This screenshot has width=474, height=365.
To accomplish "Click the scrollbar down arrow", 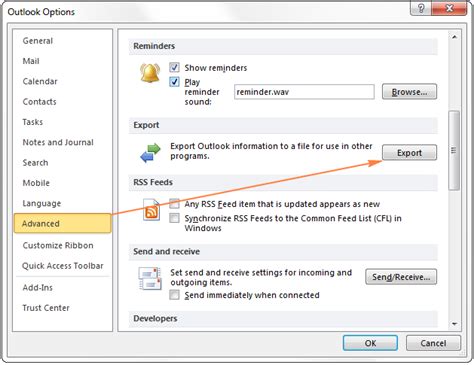I will point(454,324).
